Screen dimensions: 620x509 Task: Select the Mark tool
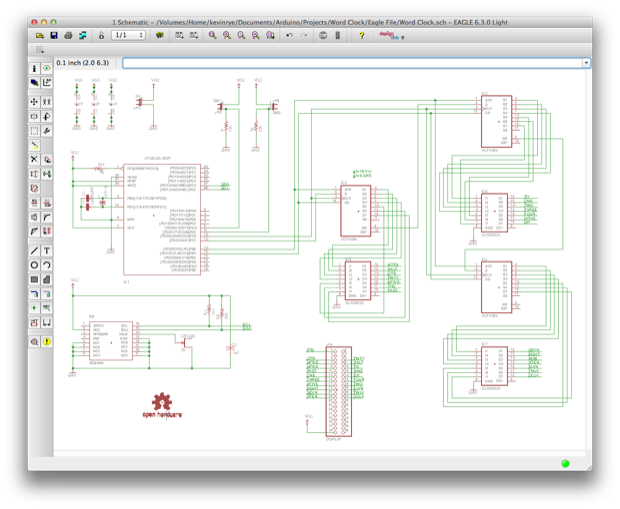[47, 83]
